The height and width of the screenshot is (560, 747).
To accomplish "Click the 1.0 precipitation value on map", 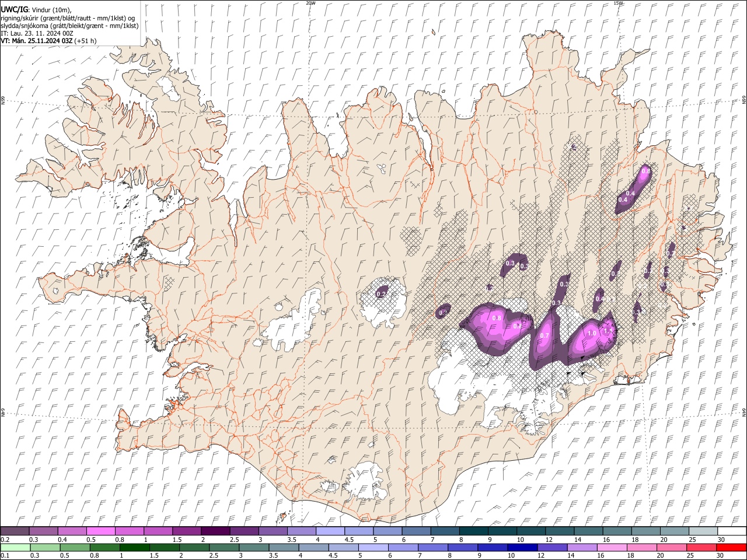I will click(592, 334).
